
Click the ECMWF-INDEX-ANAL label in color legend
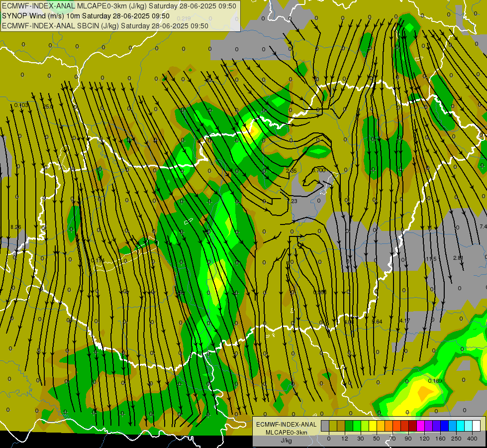coord(287,425)
